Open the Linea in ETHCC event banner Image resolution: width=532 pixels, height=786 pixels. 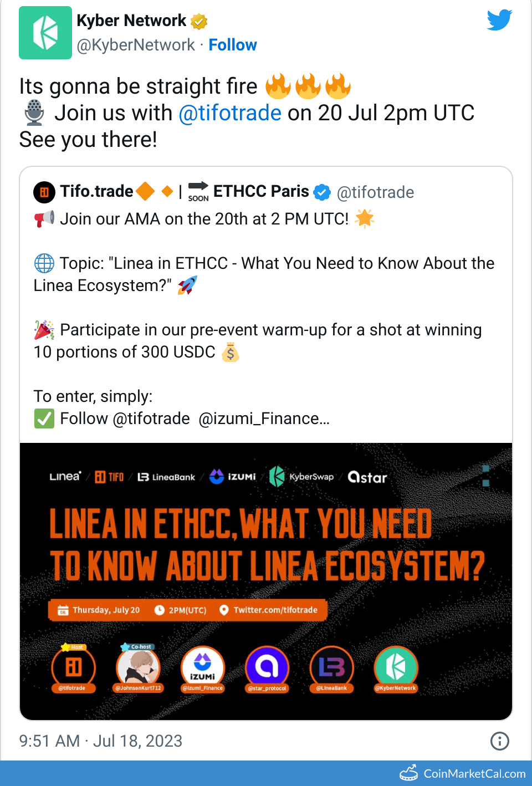point(266,554)
